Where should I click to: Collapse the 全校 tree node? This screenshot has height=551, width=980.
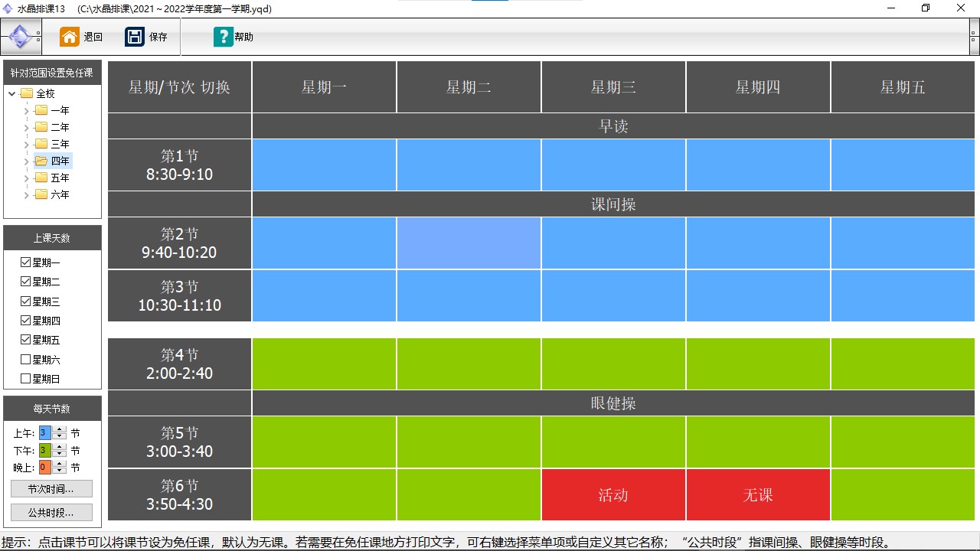pos(11,93)
